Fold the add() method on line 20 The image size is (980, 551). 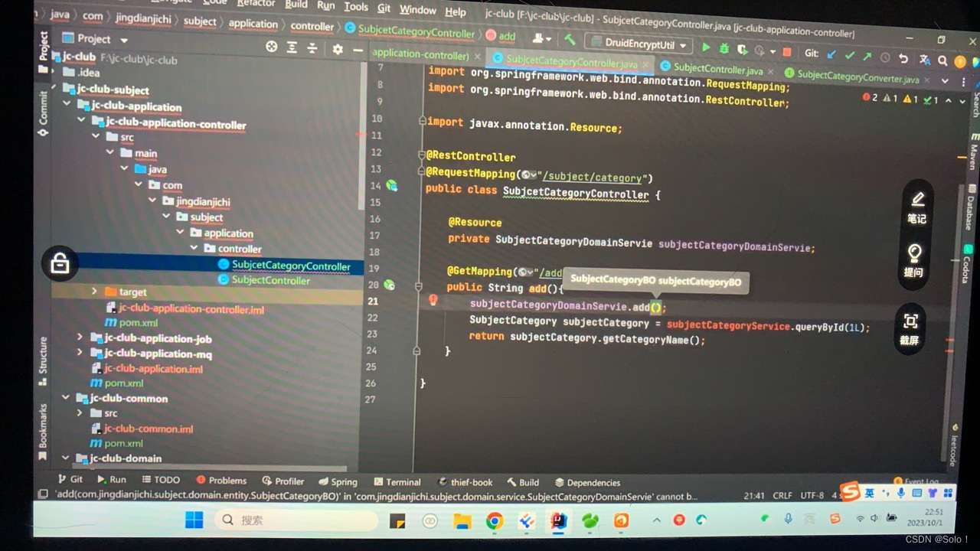pos(420,286)
